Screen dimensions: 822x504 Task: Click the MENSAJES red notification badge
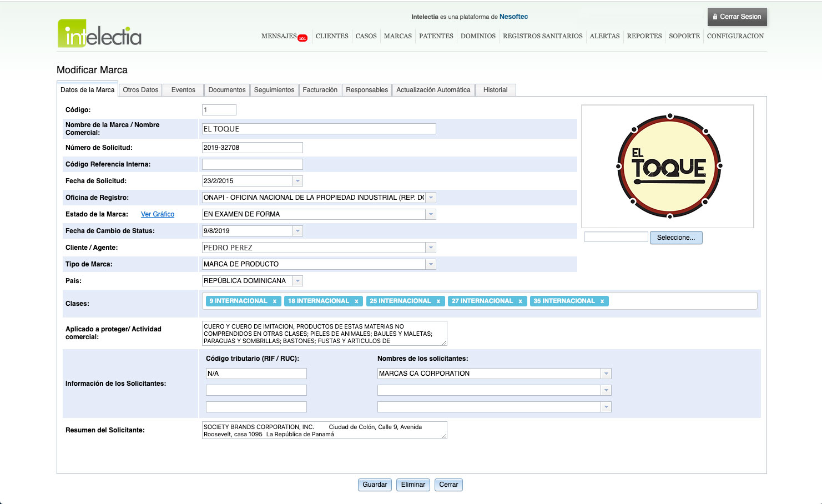(302, 38)
